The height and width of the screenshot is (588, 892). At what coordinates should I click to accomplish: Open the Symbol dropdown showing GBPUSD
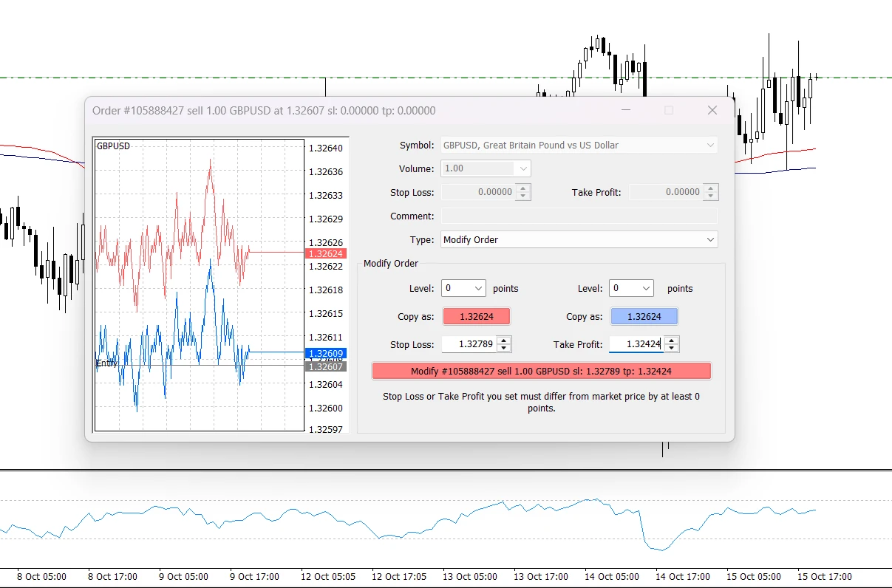579,146
